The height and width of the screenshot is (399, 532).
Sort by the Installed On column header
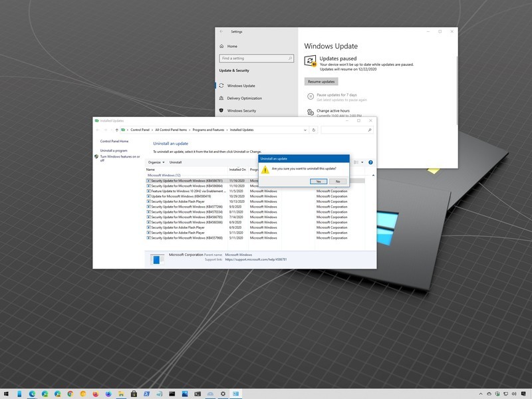(x=238, y=170)
